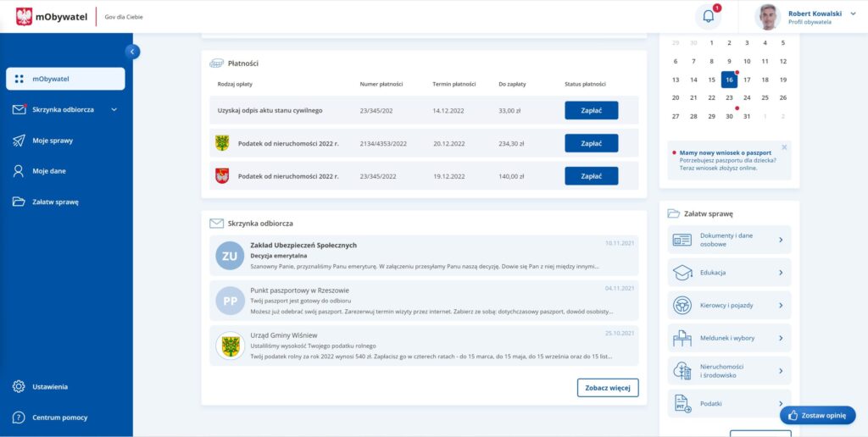
Task: Click Zostaw opinię button
Action: click(818, 416)
